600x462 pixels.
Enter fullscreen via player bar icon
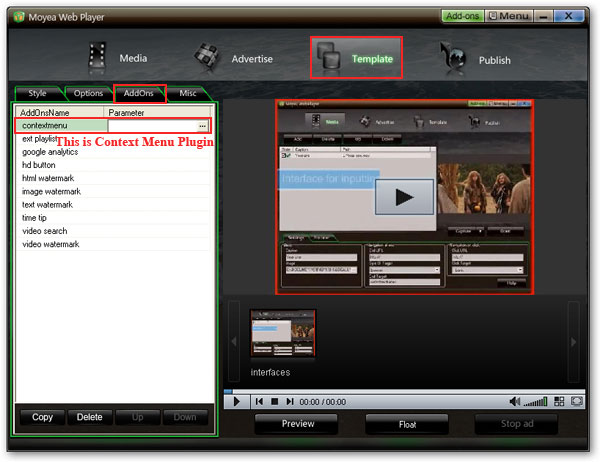(x=576, y=401)
